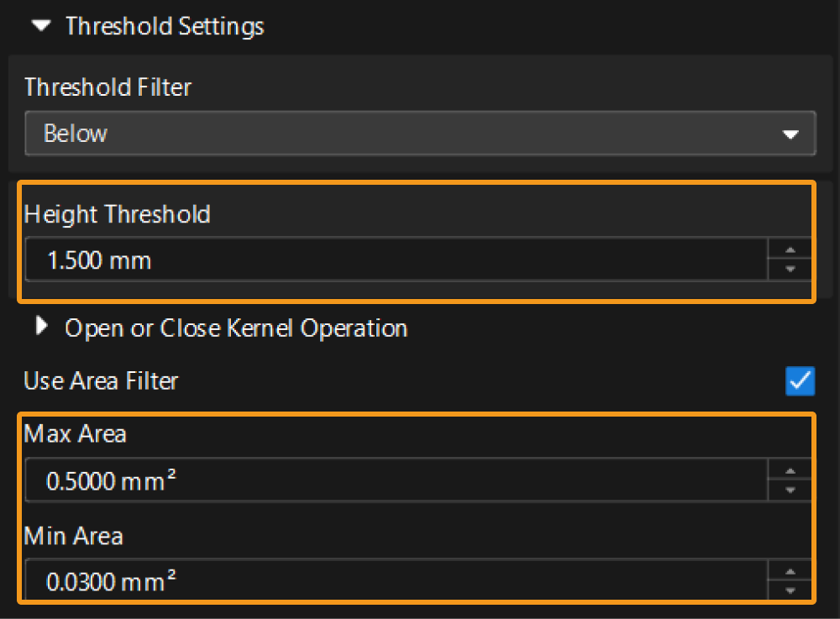
Task: Increase Max Area with up arrow
Action: pos(790,471)
